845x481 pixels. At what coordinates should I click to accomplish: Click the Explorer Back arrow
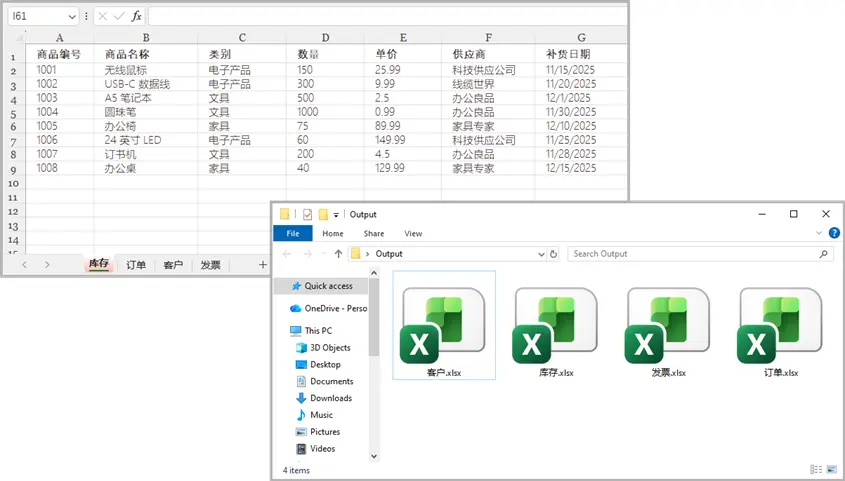point(287,254)
